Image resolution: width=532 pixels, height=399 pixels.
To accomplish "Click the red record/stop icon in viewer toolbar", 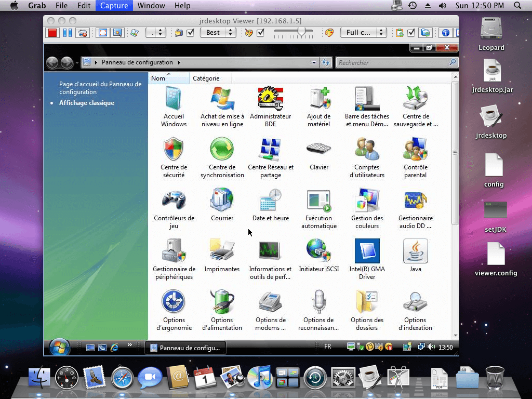I will tap(52, 32).
